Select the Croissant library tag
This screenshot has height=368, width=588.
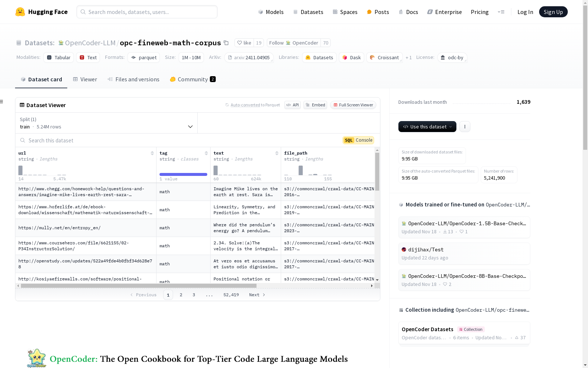click(384, 58)
